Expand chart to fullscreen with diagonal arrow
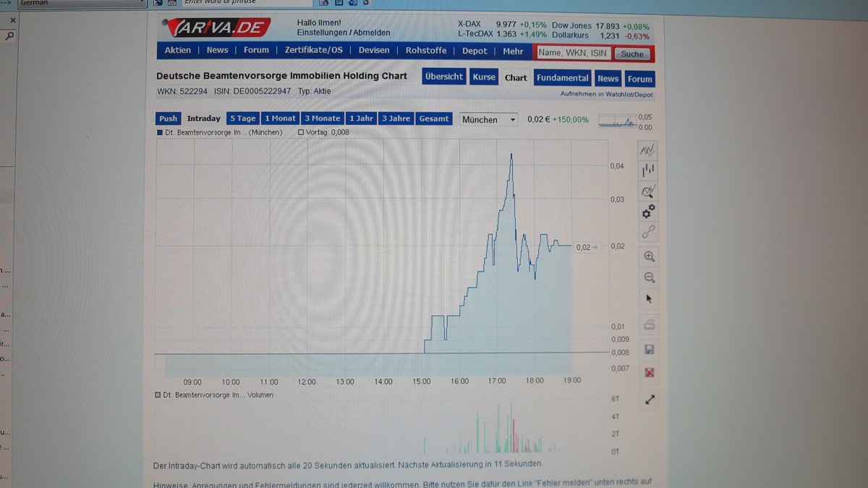Image resolution: width=868 pixels, height=488 pixels. [x=650, y=399]
